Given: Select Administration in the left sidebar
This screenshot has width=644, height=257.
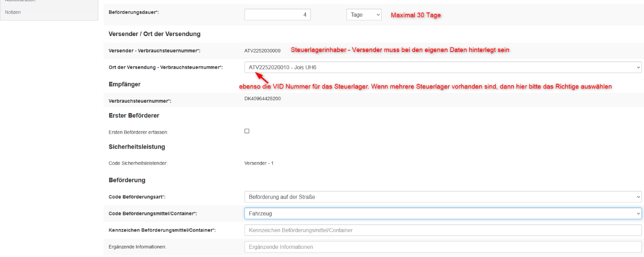Looking at the screenshot, I should click(x=17, y=1).
